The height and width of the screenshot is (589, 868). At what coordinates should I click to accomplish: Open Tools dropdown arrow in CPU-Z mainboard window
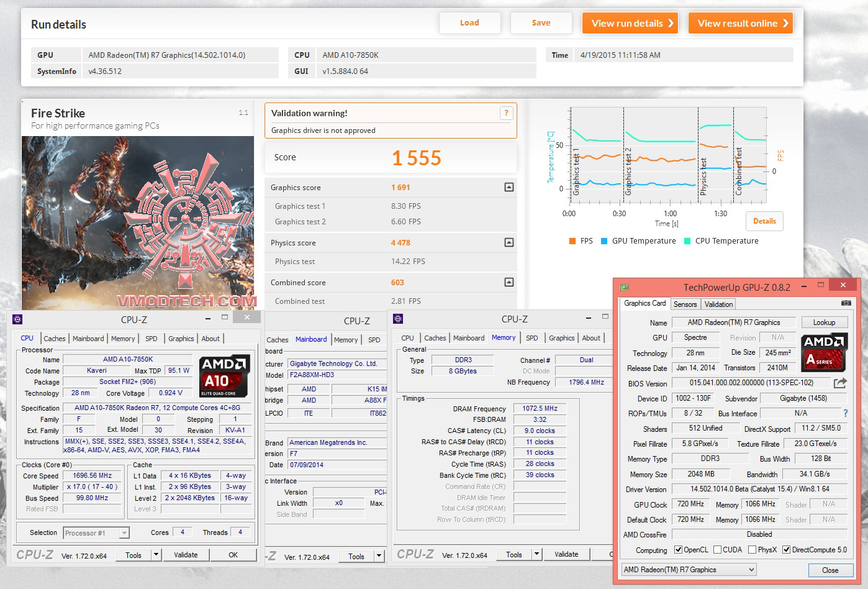379,556
